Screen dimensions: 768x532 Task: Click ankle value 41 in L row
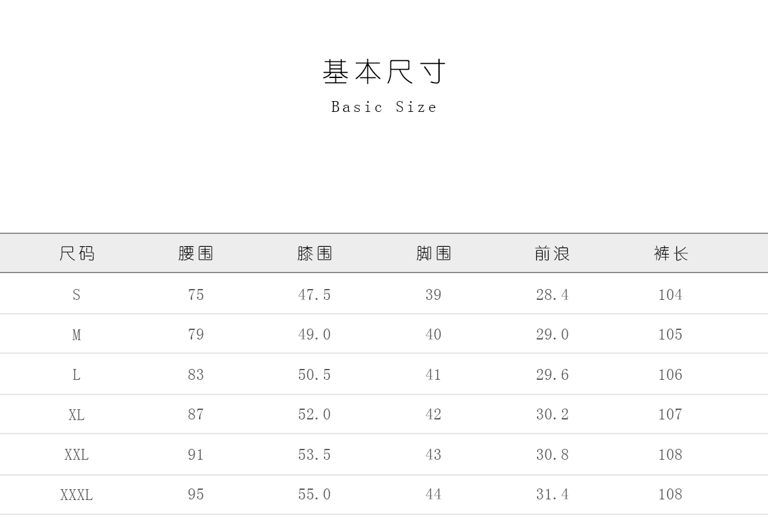point(433,375)
